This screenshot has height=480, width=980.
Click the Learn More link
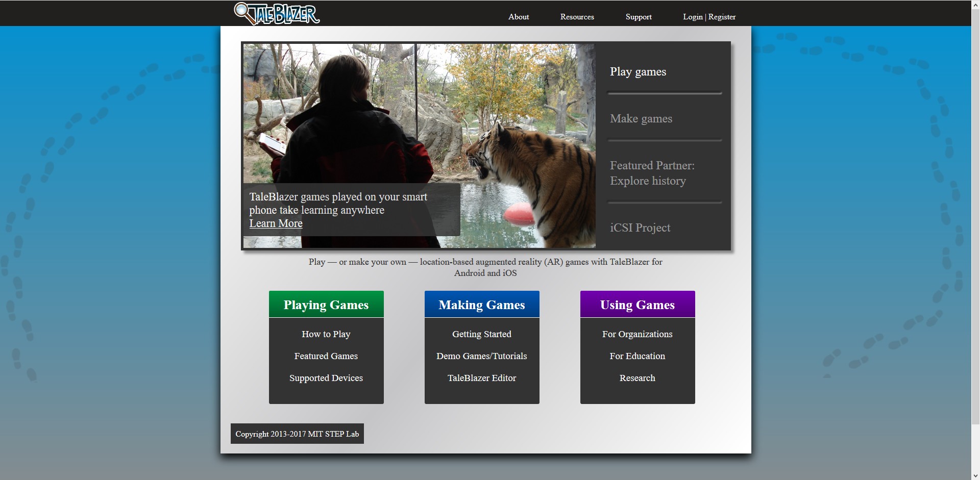pos(276,223)
